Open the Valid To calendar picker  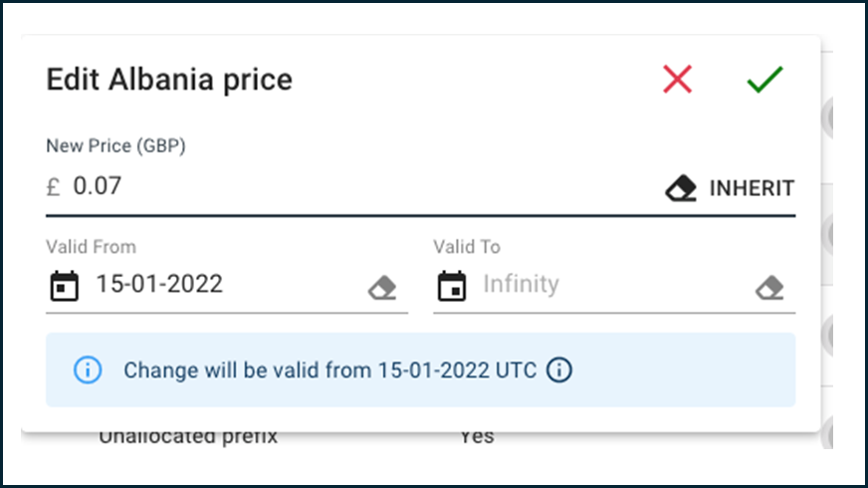(452, 286)
